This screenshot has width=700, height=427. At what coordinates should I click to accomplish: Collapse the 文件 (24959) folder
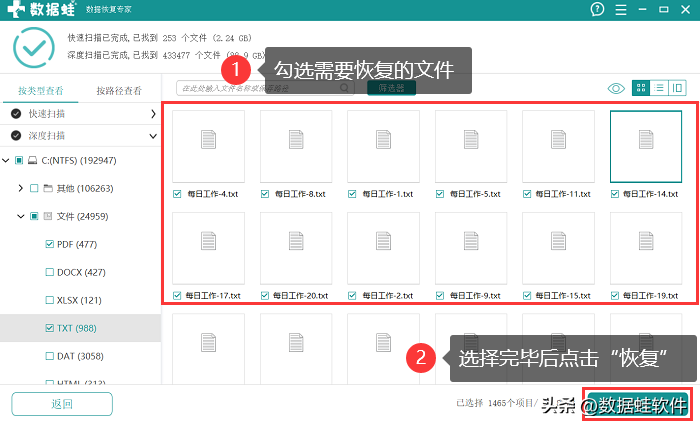[21, 216]
